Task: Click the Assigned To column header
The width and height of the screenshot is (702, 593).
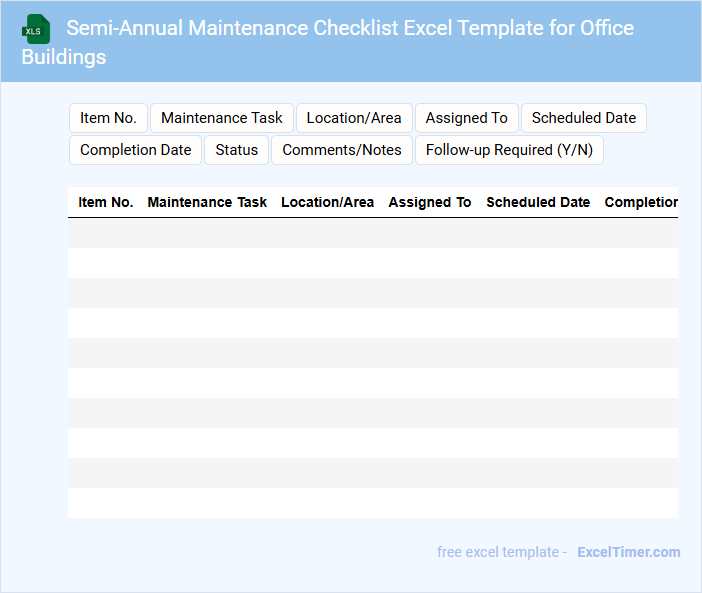Action: coord(430,202)
